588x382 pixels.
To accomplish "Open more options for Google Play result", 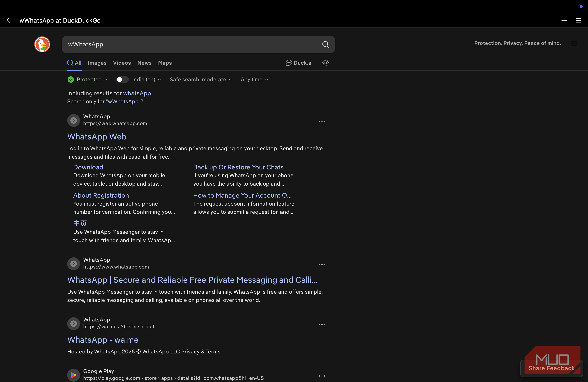I will (322, 376).
